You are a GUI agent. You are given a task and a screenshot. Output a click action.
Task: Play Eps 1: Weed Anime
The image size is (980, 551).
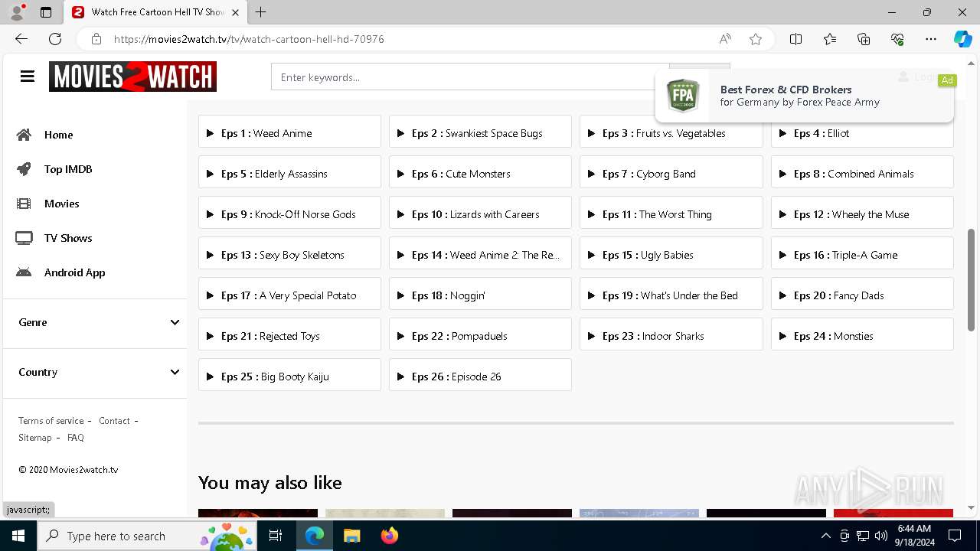pyautogui.click(x=289, y=133)
